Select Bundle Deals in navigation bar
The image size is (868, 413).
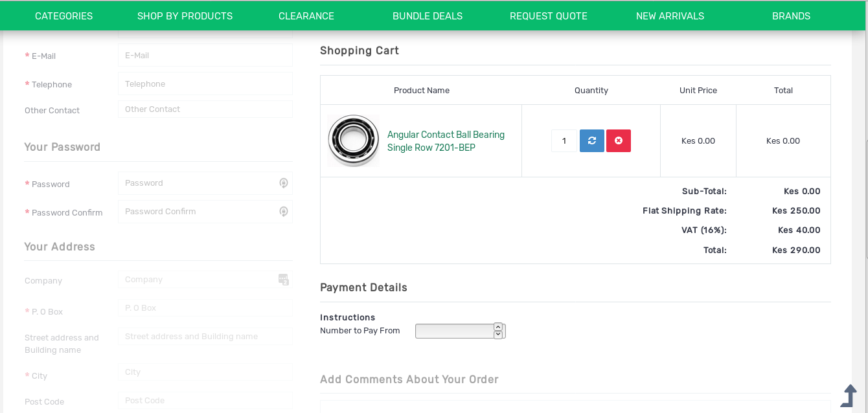428,16
